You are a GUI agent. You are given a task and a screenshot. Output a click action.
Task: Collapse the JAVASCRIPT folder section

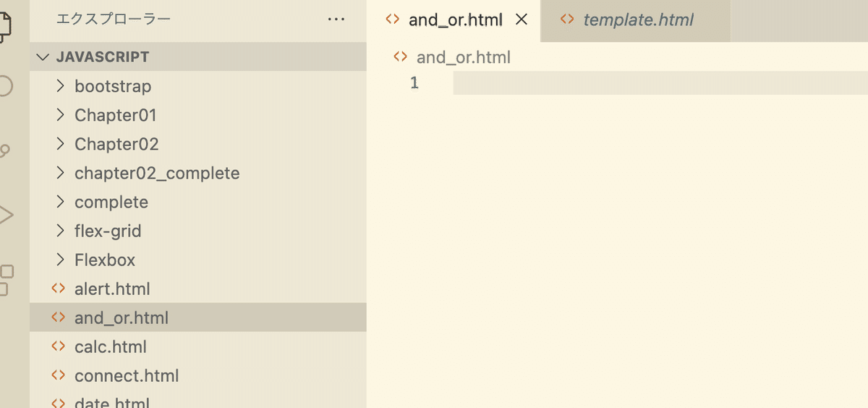43,57
